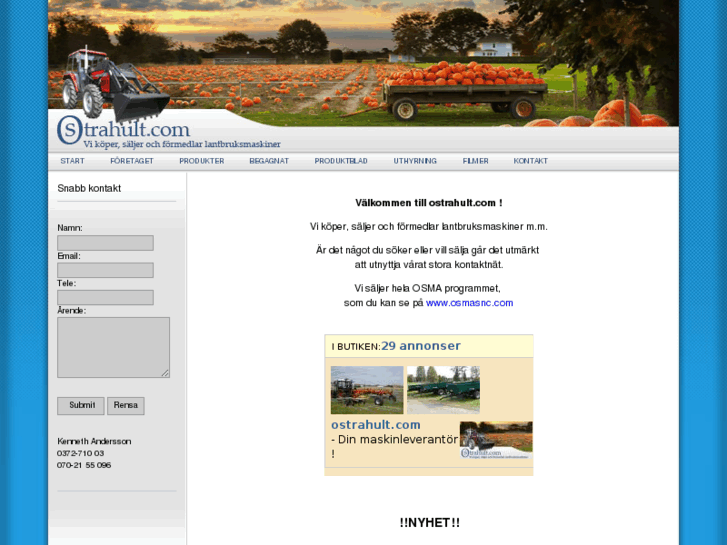This screenshot has height=545, width=727.
Task: Open the tractor with rake thumbnail
Action: tap(367, 390)
